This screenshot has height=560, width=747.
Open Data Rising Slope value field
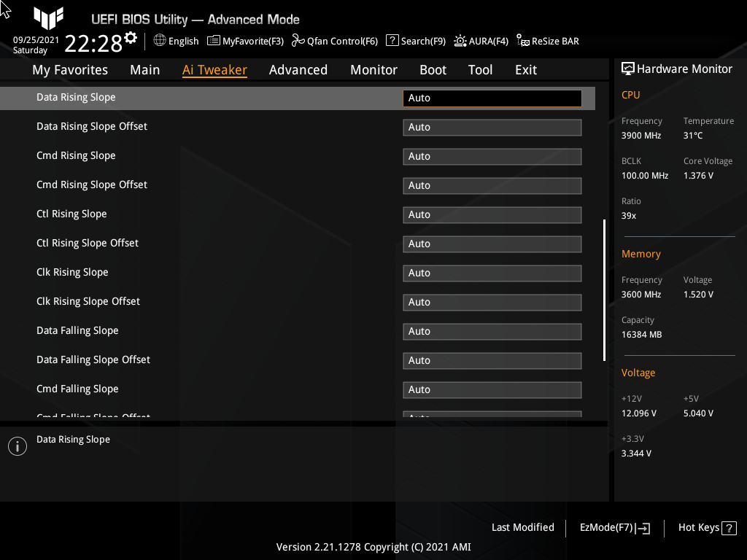coord(492,98)
